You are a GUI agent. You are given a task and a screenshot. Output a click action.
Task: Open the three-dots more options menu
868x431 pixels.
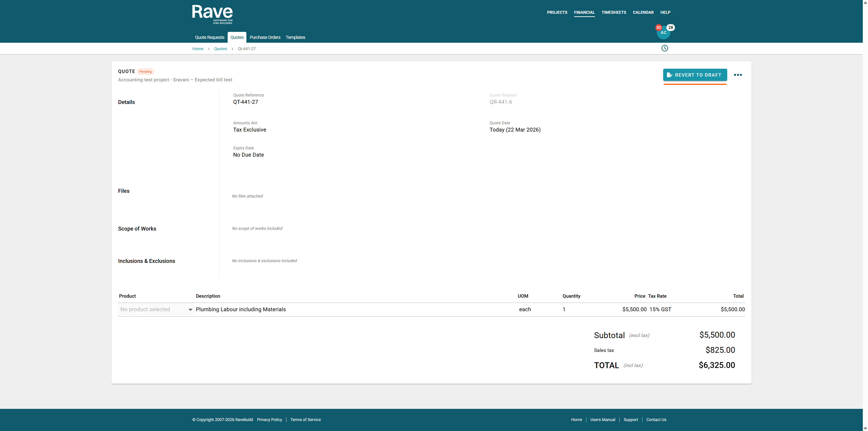tap(738, 75)
